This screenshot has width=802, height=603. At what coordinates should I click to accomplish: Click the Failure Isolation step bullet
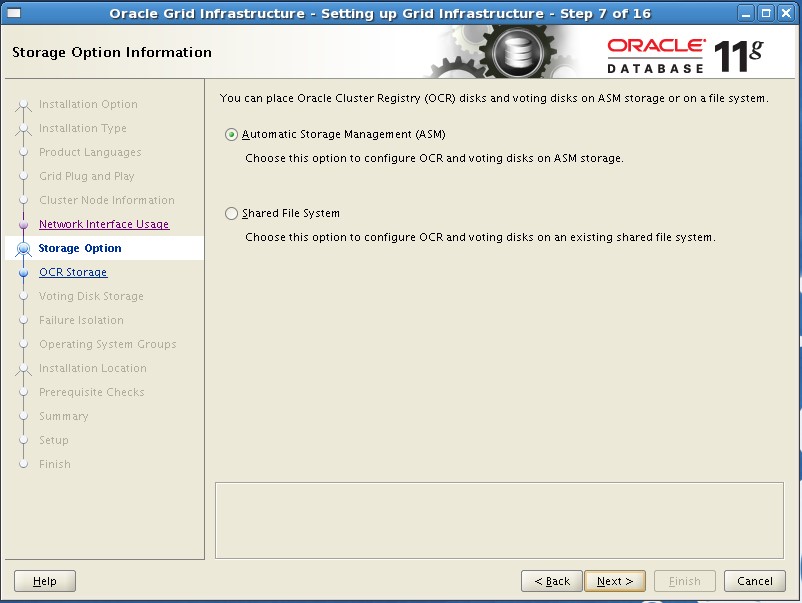[x=24, y=320]
